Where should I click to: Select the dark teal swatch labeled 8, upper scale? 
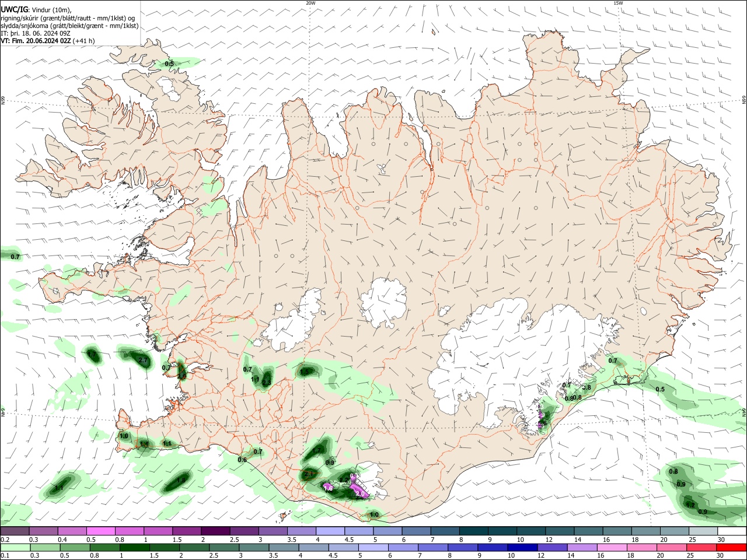pyautogui.click(x=474, y=531)
